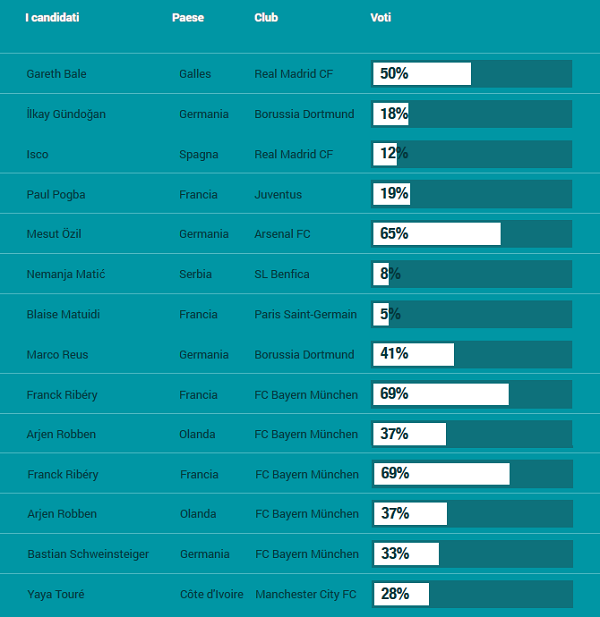Click the 'Club' column header

coord(266,18)
